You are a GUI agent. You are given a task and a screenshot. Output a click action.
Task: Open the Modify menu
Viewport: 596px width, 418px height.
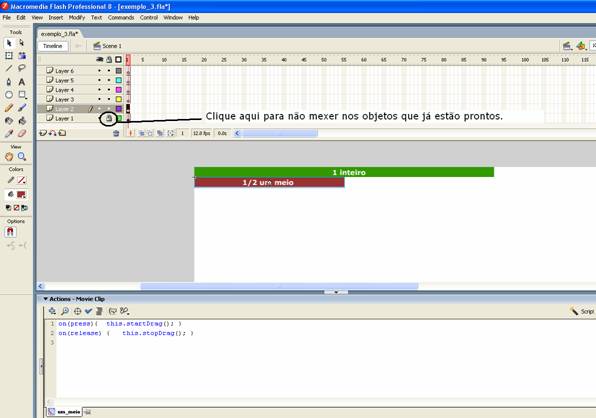(76, 17)
